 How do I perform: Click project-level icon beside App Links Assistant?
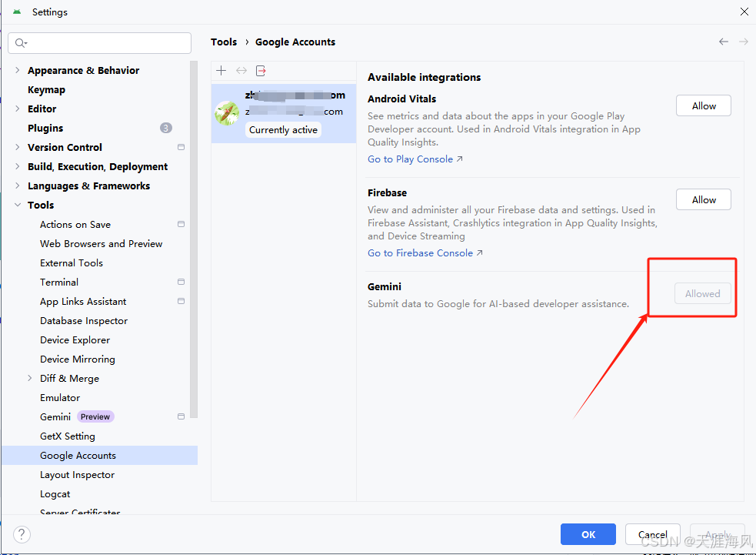tap(182, 301)
